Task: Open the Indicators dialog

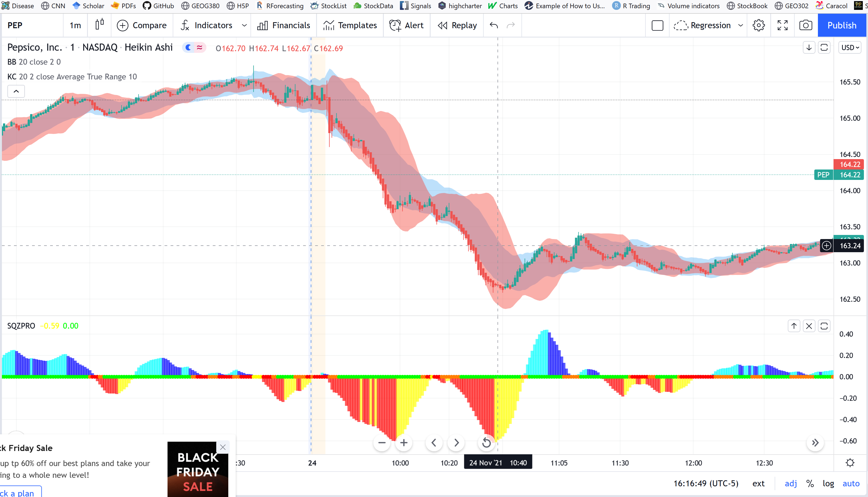Action: (x=206, y=25)
